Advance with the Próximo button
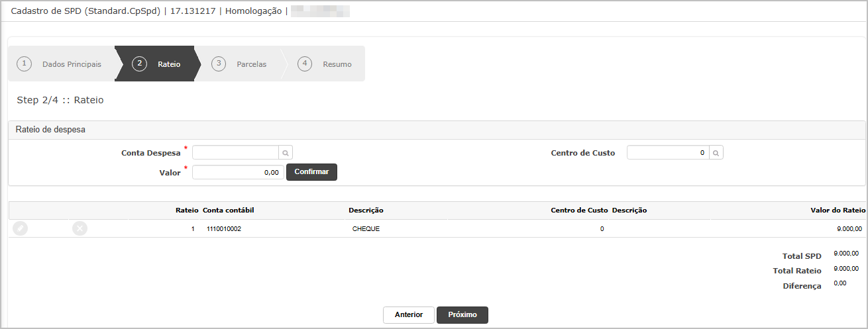The width and height of the screenshot is (868, 329). click(462, 315)
